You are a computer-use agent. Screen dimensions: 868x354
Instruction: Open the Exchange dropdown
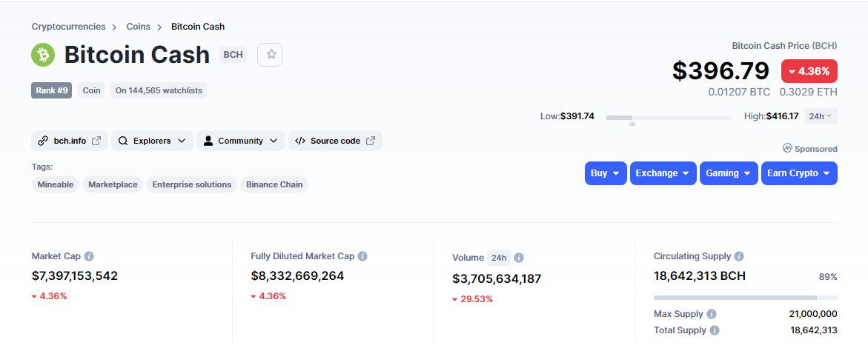pyautogui.click(x=663, y=173)
